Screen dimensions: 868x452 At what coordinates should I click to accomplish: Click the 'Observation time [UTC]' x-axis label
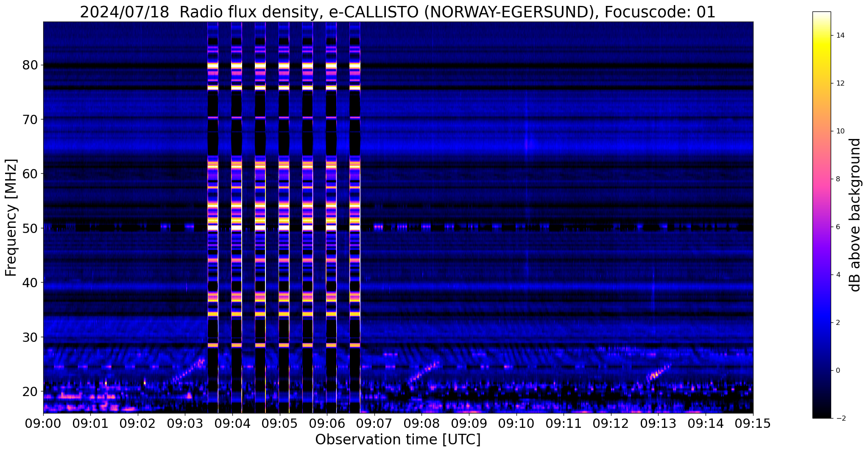point(398,440)
